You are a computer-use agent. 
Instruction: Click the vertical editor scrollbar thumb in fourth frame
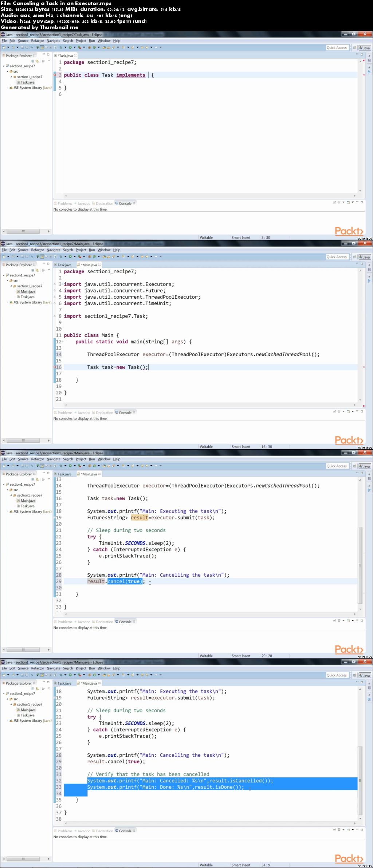tap(360, 780)
